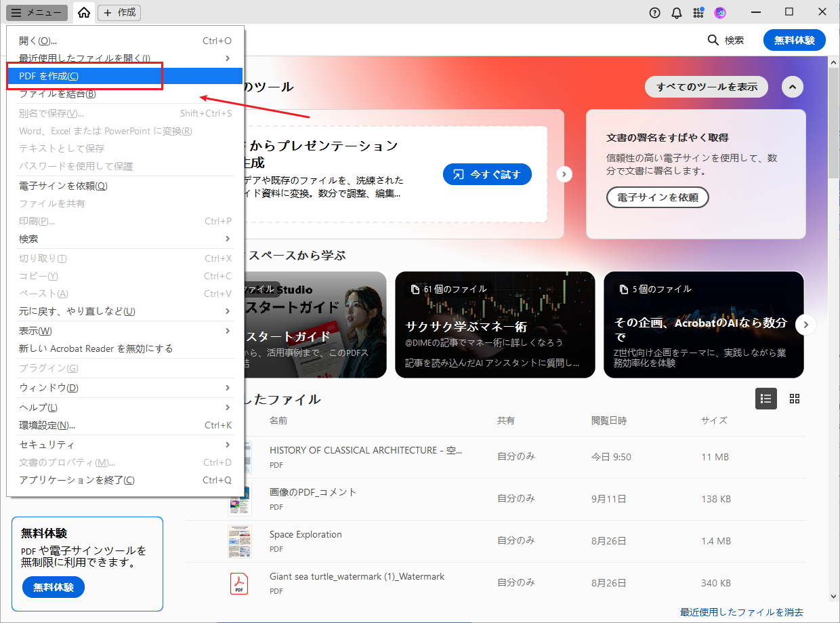Switch to list view icon

(766, 399)
